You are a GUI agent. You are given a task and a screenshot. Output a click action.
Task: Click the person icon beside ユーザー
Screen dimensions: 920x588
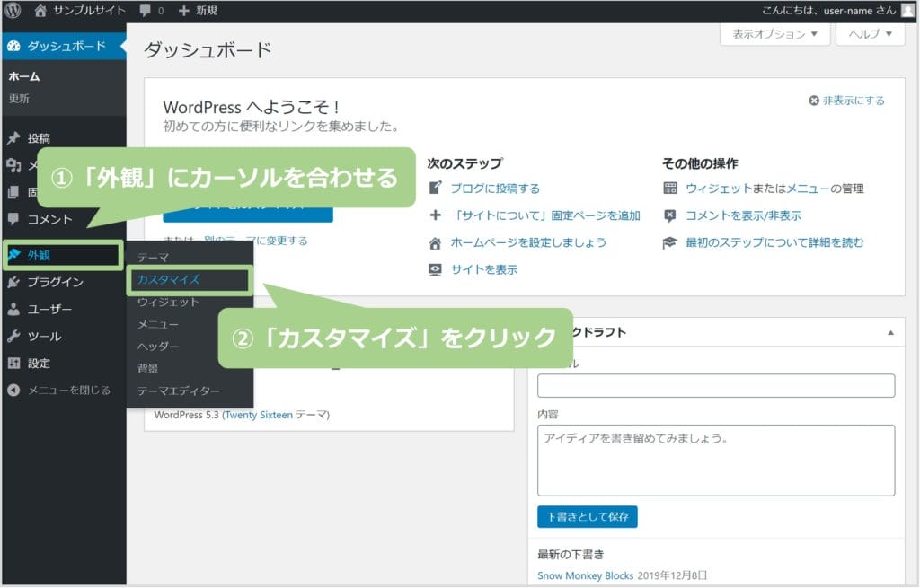tap(13, 309)
